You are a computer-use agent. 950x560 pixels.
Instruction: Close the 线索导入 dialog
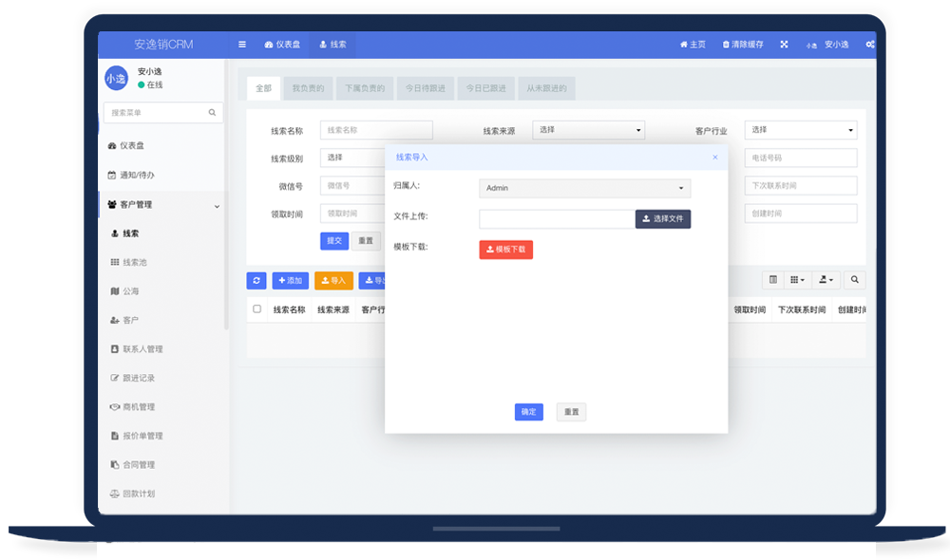click(715, 158)
